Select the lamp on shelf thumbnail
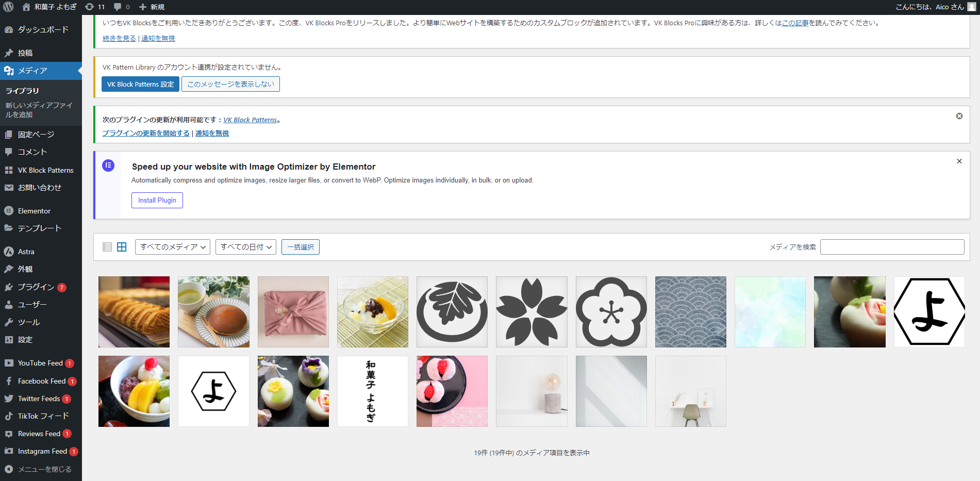Image resolution: width=980 pixels, height=481 pixels. [531, 391]
